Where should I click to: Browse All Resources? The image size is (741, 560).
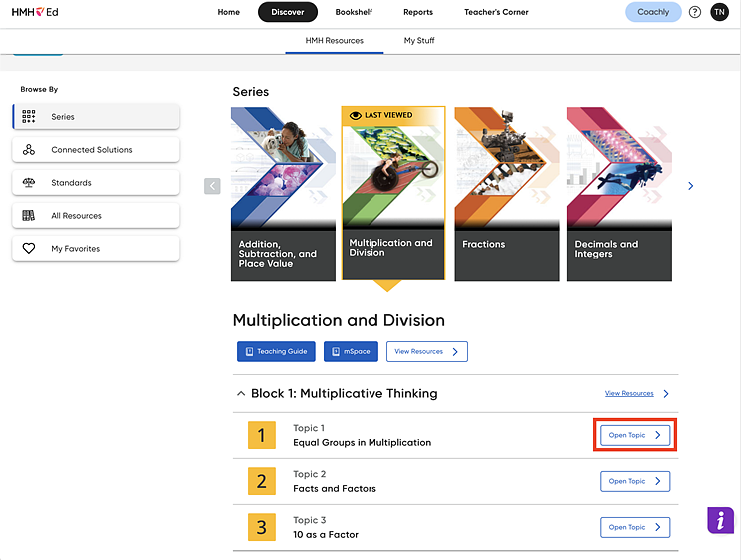click(96, 216)
